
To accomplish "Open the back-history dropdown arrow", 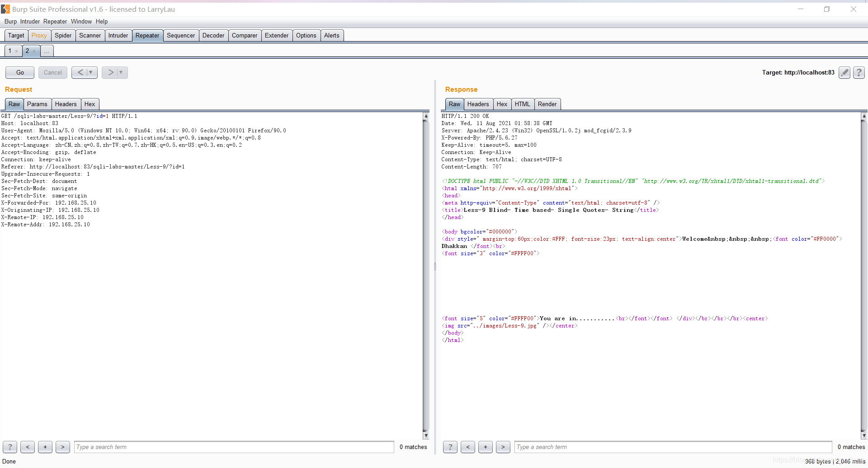I will [91, 72].
